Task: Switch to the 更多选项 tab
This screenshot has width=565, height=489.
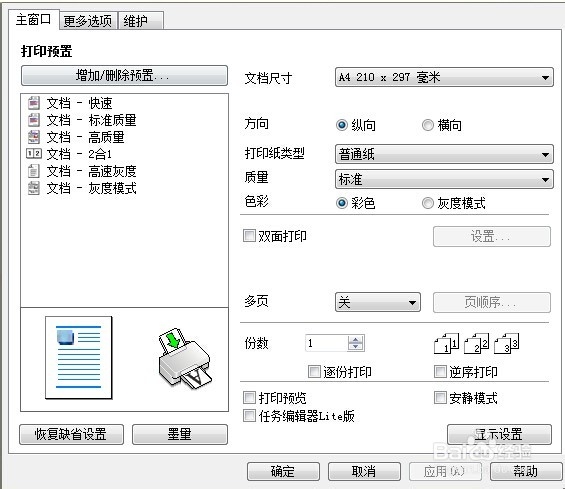Action: (x=88, y=21)
